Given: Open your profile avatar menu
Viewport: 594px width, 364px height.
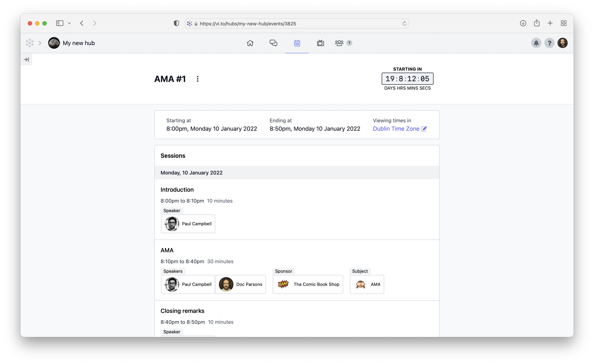Looking at the screenshot, I should 563,43.
